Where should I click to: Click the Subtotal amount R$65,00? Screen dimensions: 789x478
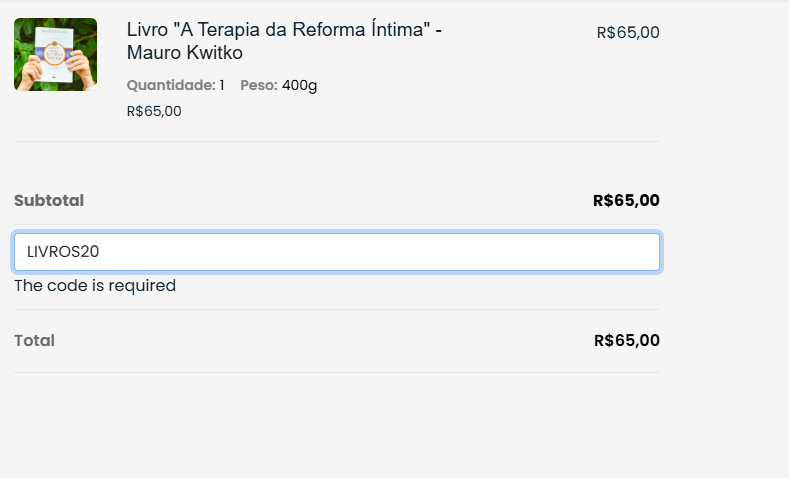pos(626,200)
